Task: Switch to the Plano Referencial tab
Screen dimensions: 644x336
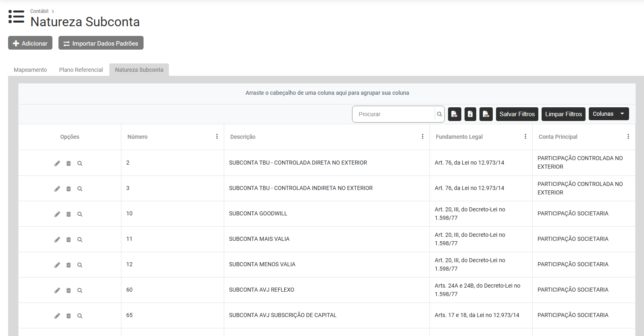Action: point(81,70)
